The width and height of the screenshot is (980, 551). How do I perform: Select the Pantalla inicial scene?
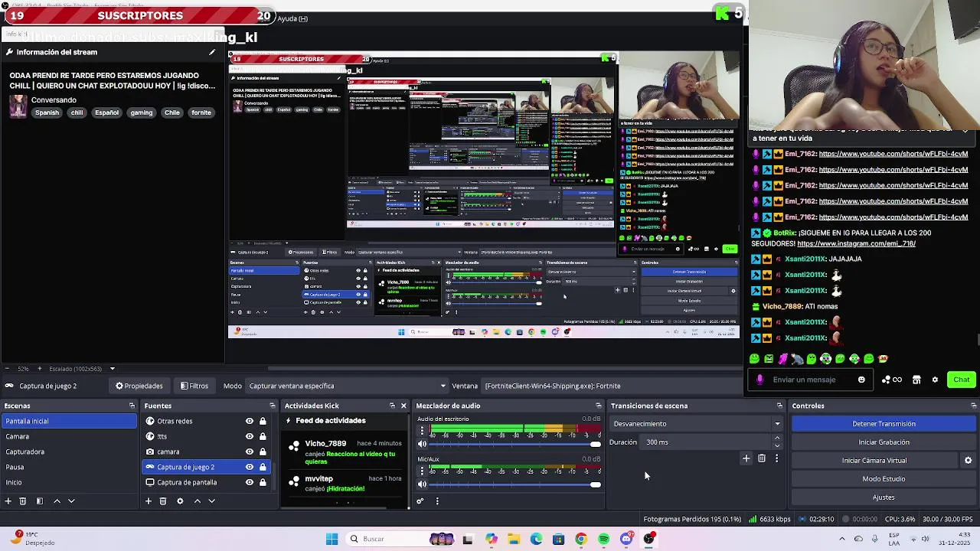coord(69,421)
